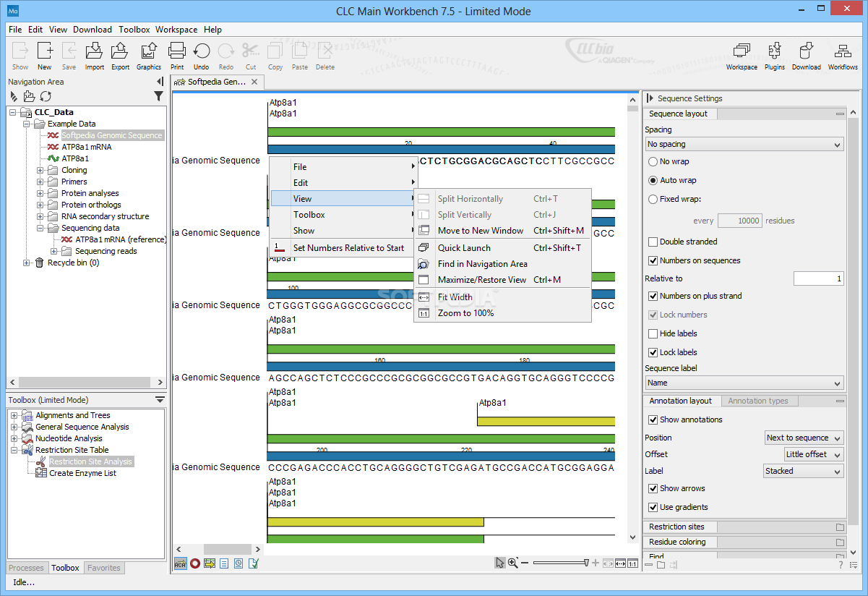
Task: Select ATP8a1 mRNA in Navigation tree
Action: click(x=86, y=147)
